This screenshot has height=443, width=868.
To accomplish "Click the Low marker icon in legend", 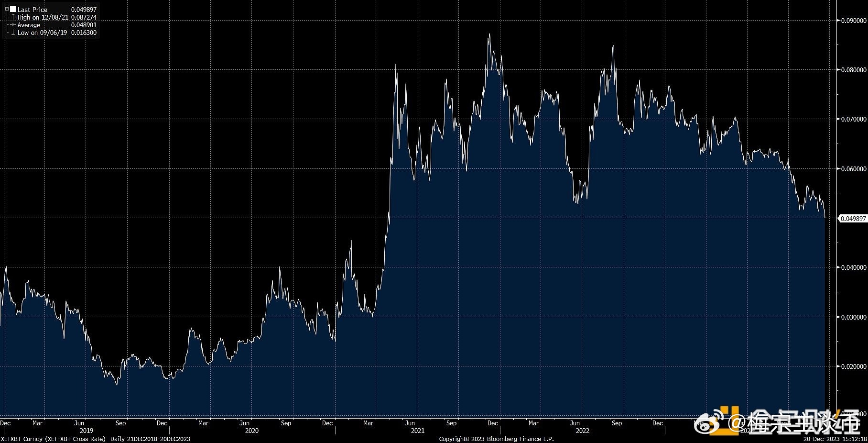I will coord(13,33).
